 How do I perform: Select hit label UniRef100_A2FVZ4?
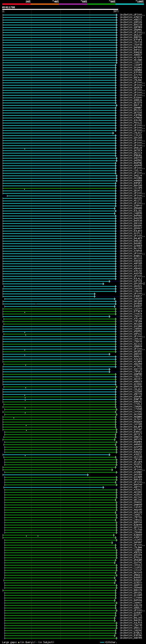coord(131,281)
